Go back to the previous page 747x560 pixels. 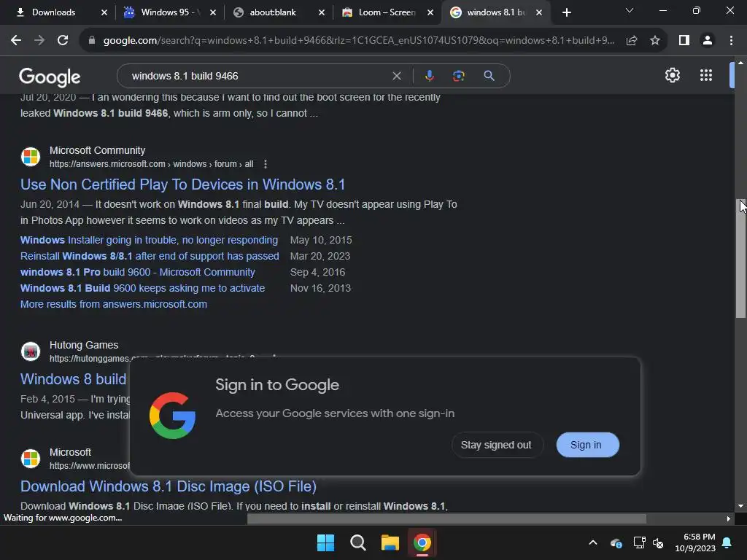tap(16, 41)
